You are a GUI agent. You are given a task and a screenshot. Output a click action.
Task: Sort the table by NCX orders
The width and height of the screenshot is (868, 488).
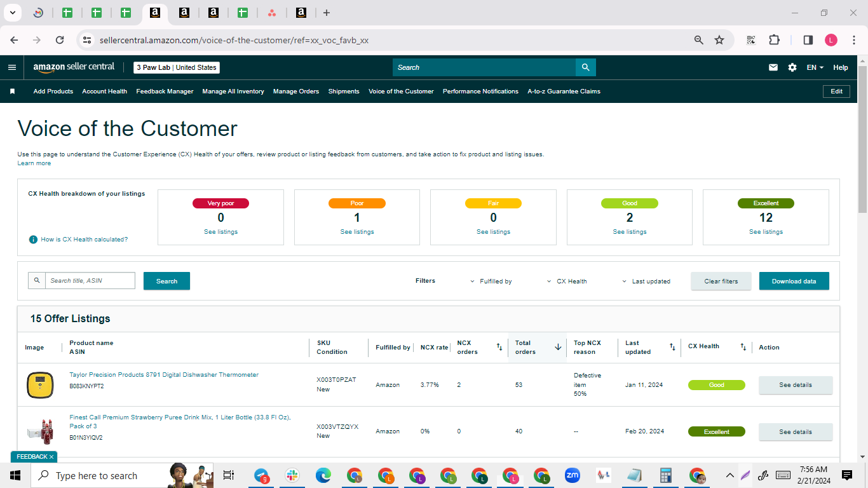tap(499, 347)
